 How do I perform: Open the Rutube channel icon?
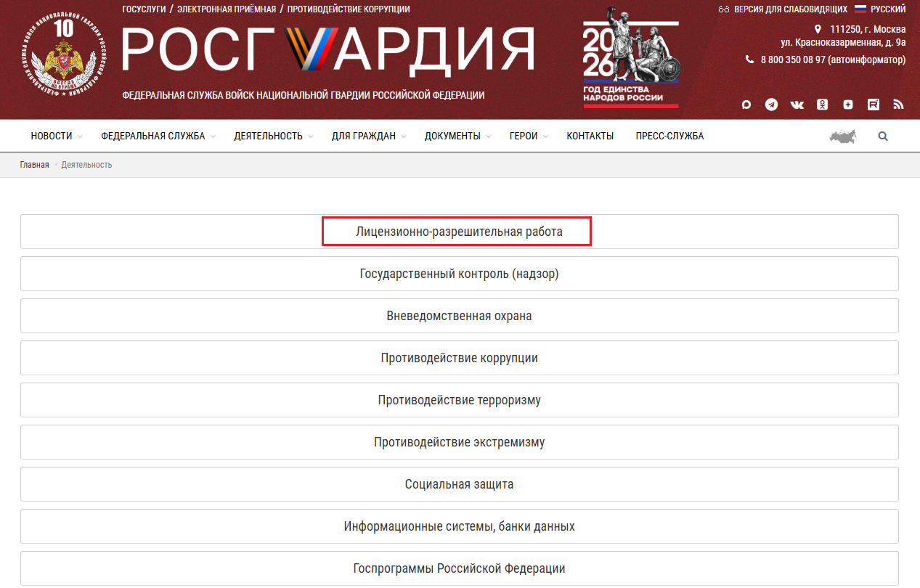pos(874,105)
